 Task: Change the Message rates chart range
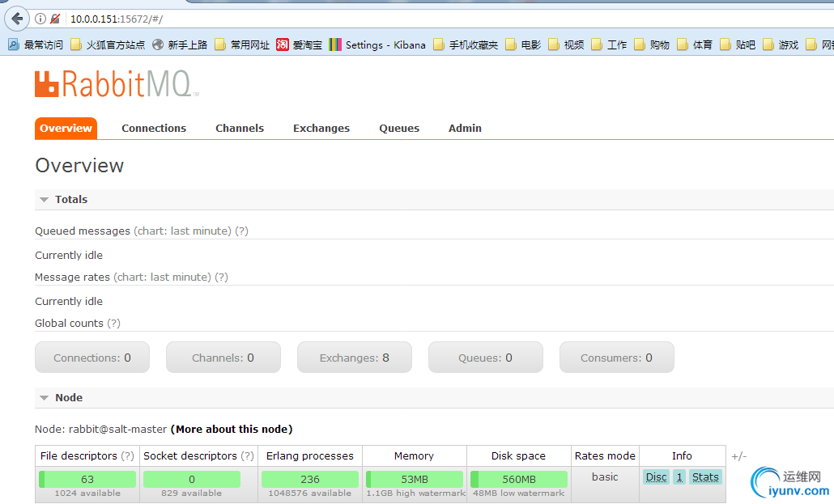coord(162,277)
